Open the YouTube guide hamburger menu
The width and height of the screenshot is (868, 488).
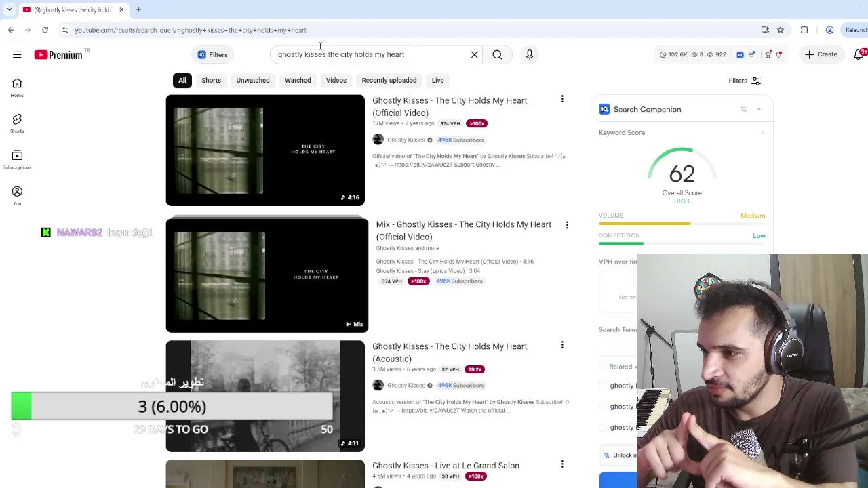pyautogui.click(x=17, y=54)
